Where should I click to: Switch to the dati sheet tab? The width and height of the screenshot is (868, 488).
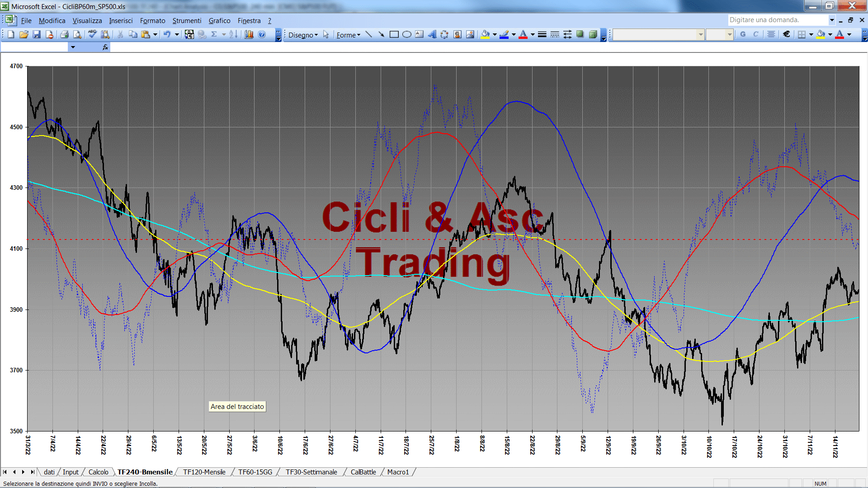(49, 472)
